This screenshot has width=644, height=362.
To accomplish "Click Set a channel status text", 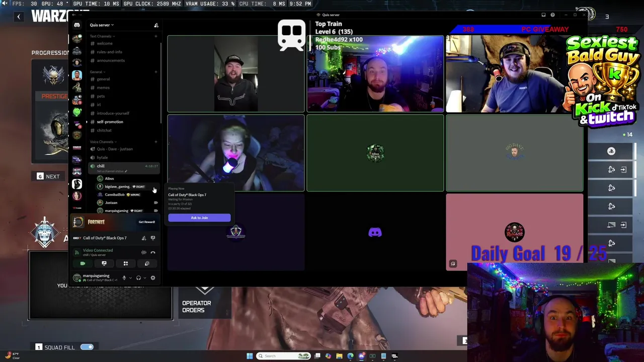I will point(111,171).
